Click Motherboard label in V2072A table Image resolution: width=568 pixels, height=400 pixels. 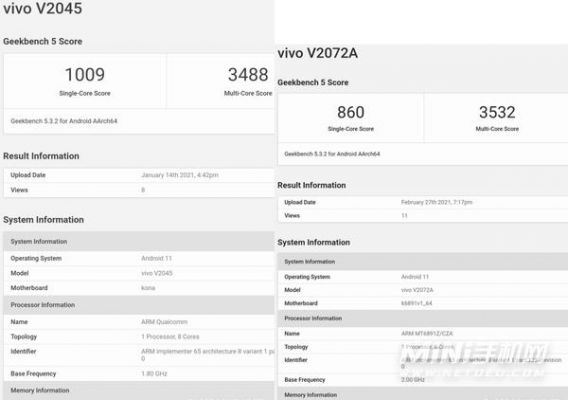click(x=301, y=303)
